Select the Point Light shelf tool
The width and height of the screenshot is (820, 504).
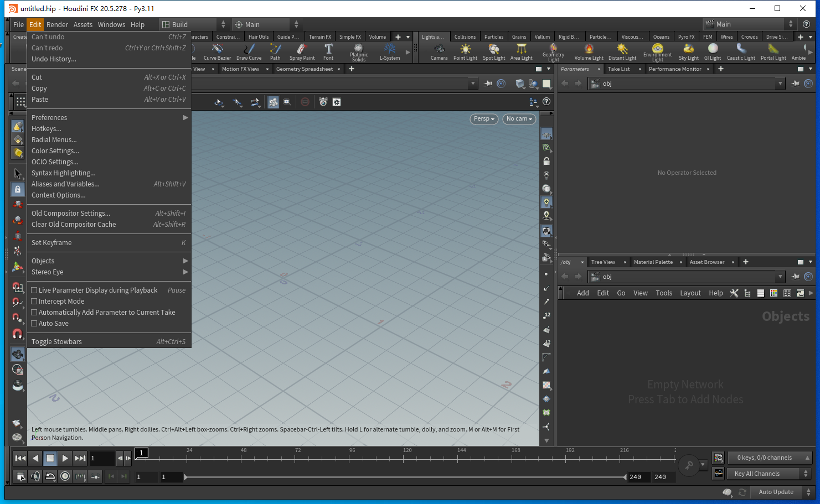tap(465, 52)
